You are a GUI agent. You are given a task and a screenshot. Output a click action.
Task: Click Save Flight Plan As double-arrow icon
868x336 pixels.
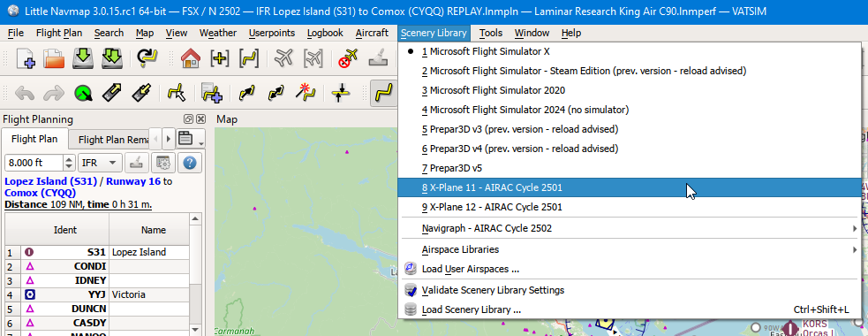(112, 57)
